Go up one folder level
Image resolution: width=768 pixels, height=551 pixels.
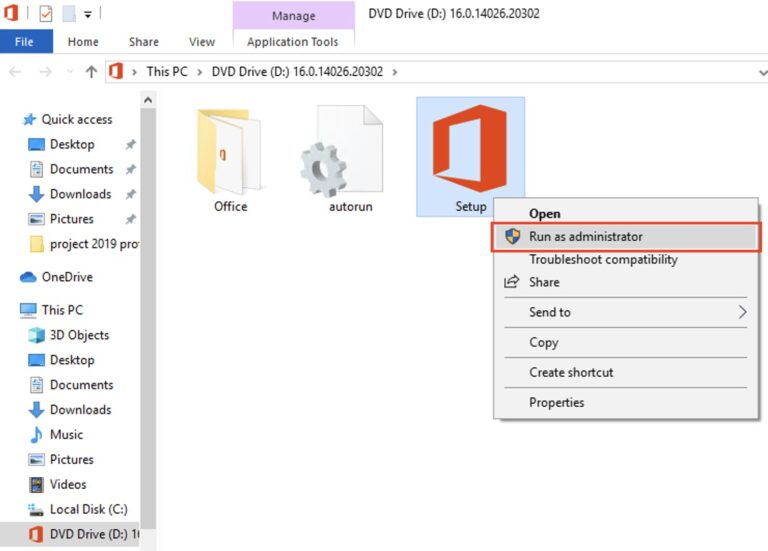click(x=91, y=72)
